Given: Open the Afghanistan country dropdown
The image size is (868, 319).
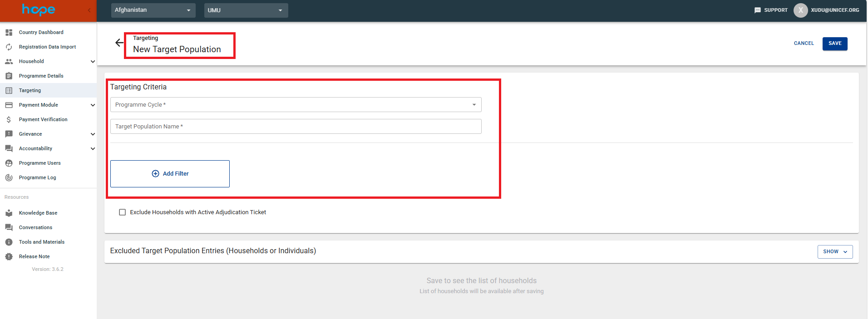Looking at the screenshot, I should (x=153, y=10).
